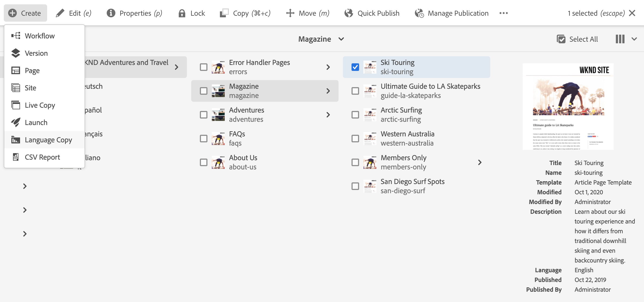This screenshot has width=644, height=302.
Task: Click the Copy icon in toolbar
Action: [224, 13]
